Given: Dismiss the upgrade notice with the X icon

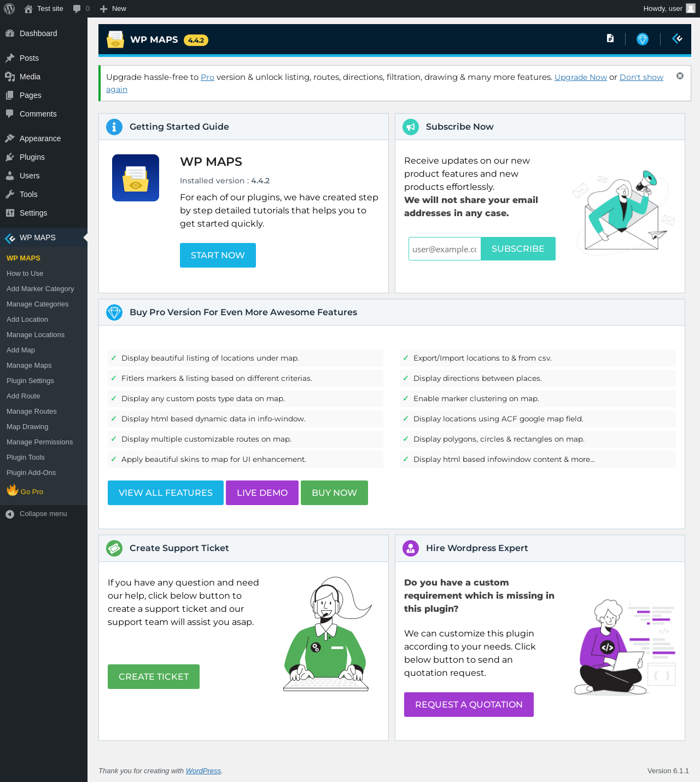Looking at the screenshot, I should pos(680,76).
